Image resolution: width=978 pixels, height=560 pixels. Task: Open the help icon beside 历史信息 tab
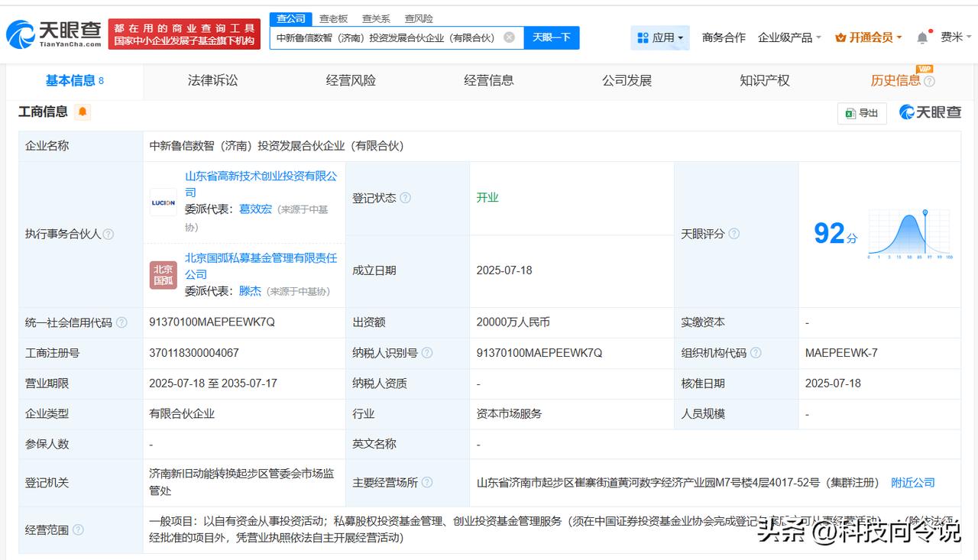(929, 81)
